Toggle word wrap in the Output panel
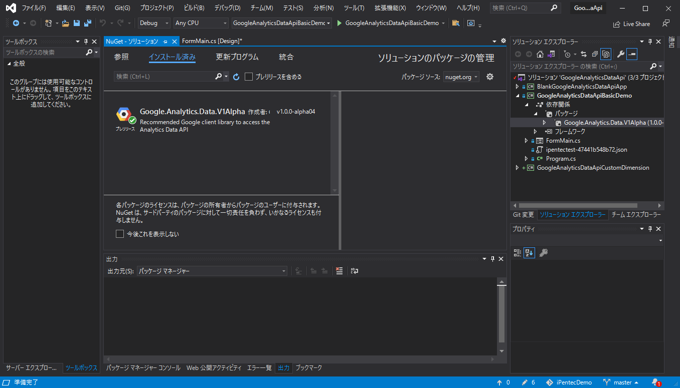680x388 pixels. pos(354,271)
